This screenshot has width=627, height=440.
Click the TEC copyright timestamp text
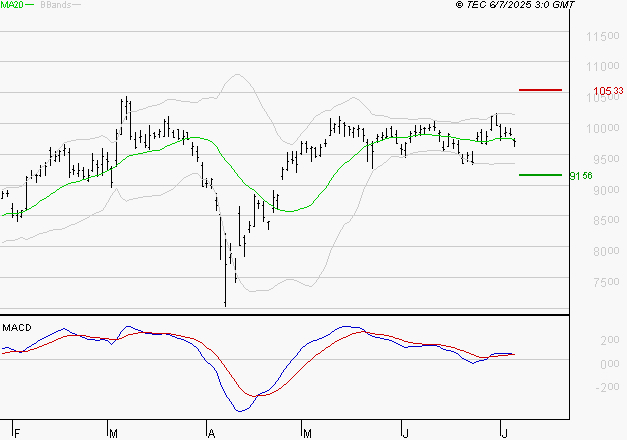pyautogui.click(x=515, y=5)
